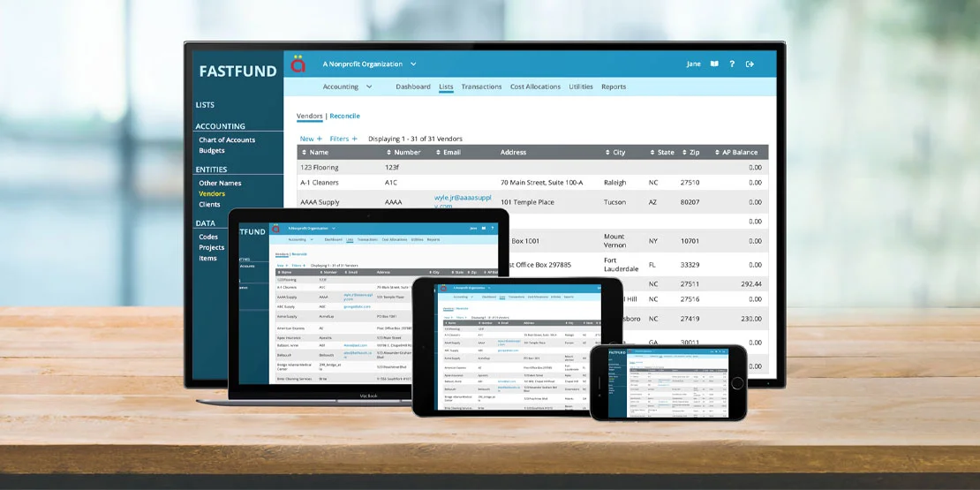This screenshot has width=980, height=490.
Task: Click zip code 33329
Action: [x=690, y=265]
